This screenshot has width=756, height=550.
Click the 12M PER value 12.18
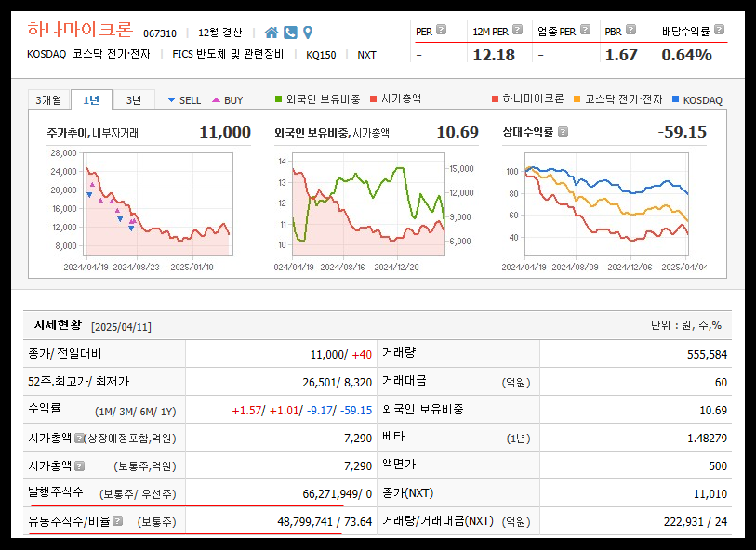pos(494,55)
